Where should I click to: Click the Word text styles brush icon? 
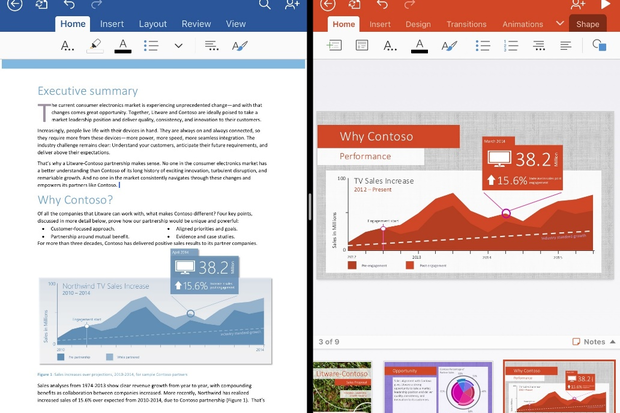point(240,46)
